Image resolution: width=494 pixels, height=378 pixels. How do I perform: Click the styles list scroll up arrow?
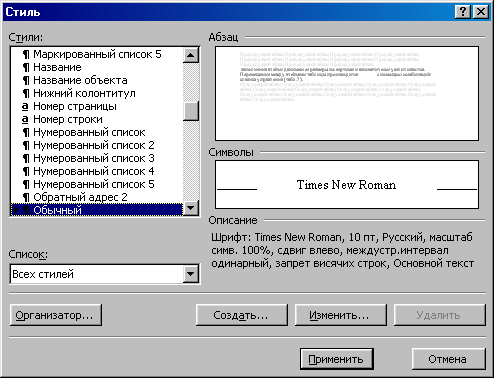(x=191, y=55)
